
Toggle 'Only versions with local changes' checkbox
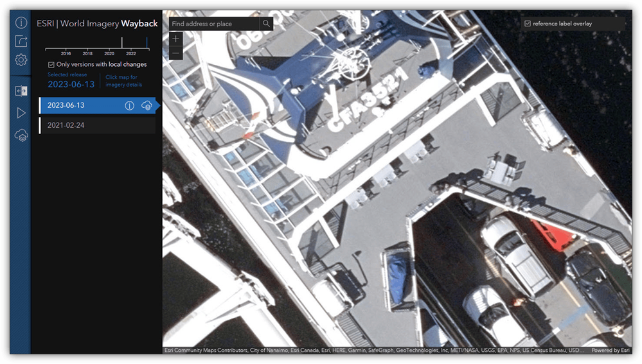(51, 65)
